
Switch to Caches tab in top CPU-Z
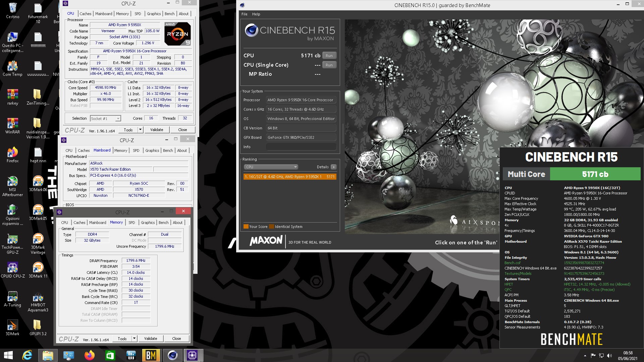(85, 14)
